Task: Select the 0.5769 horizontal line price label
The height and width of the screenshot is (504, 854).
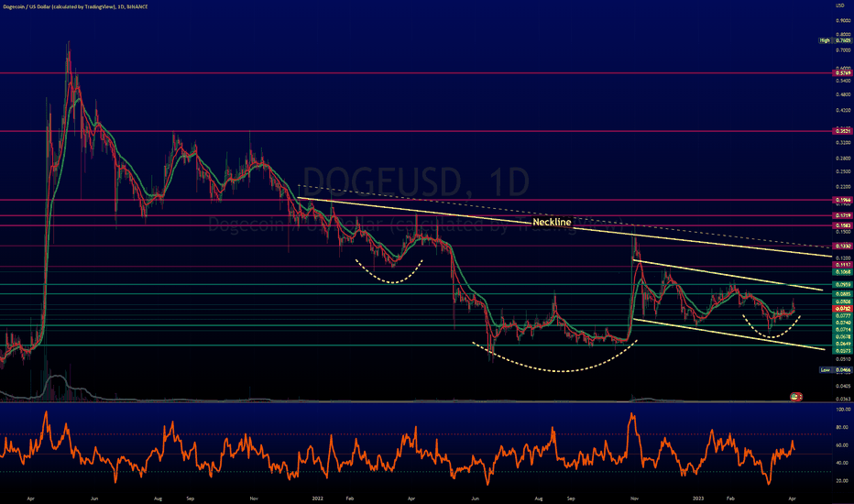Action: tap(843, 73)
